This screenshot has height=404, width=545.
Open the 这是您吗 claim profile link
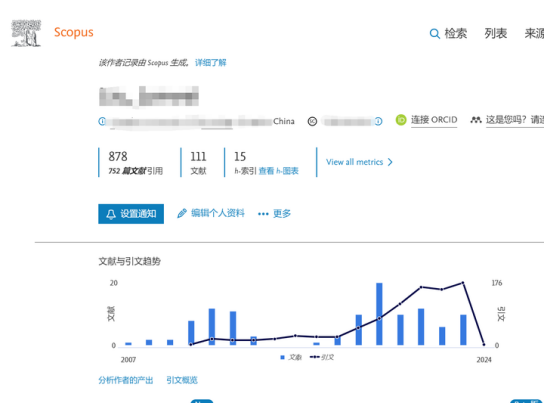tap(515, 120)
